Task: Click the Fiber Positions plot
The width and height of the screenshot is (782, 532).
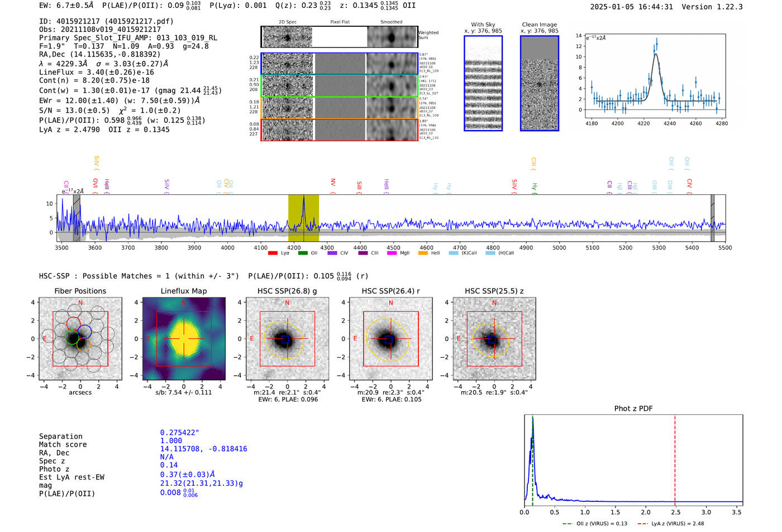Action: tap(80, 339)
